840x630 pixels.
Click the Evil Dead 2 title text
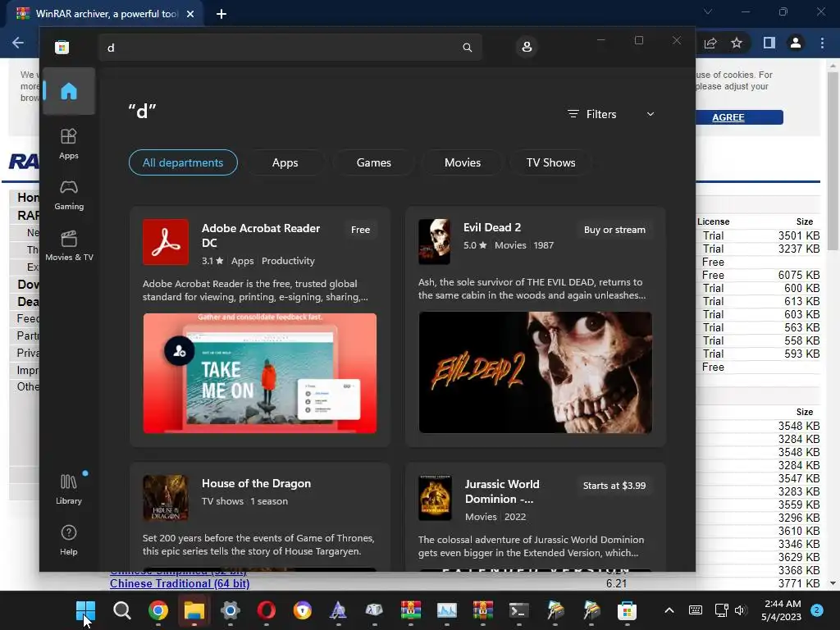pos(492,227)
